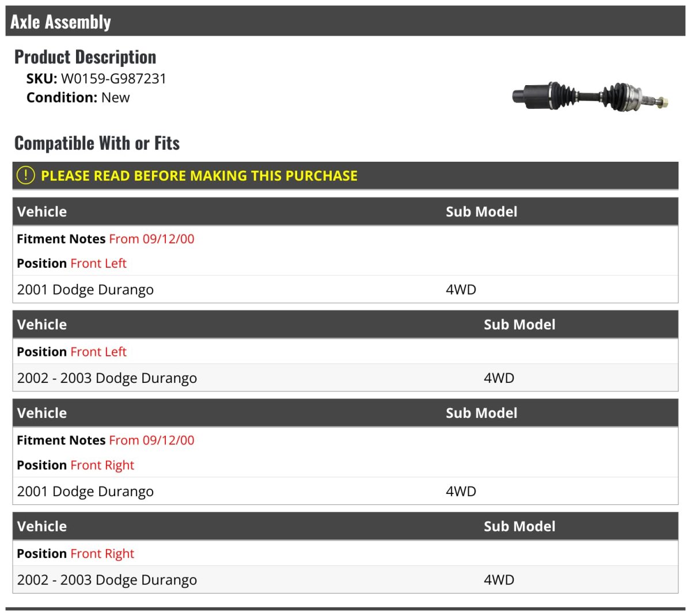The image size is (691, 616).
Task: Select the SKU number W0159-G987231
Action: pyautogui.click(x=113, y=79)
